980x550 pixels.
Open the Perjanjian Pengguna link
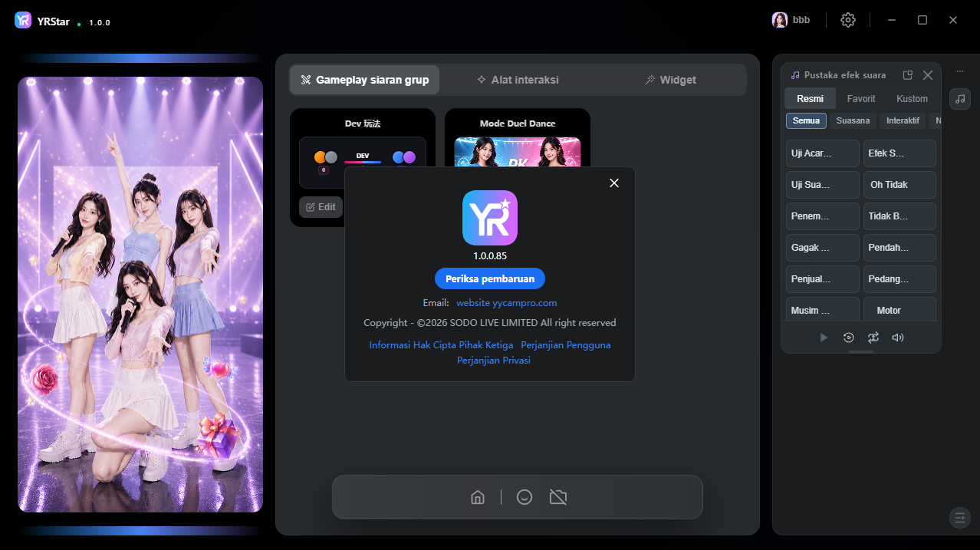(x=566, y=345)
